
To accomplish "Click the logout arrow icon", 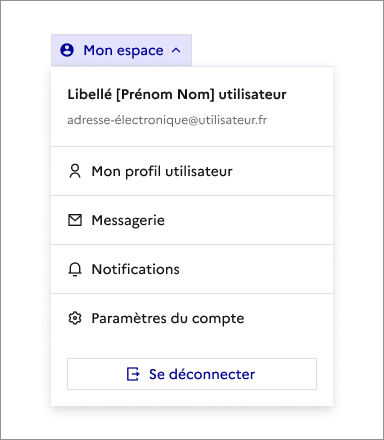I will [x=133, y=374].
